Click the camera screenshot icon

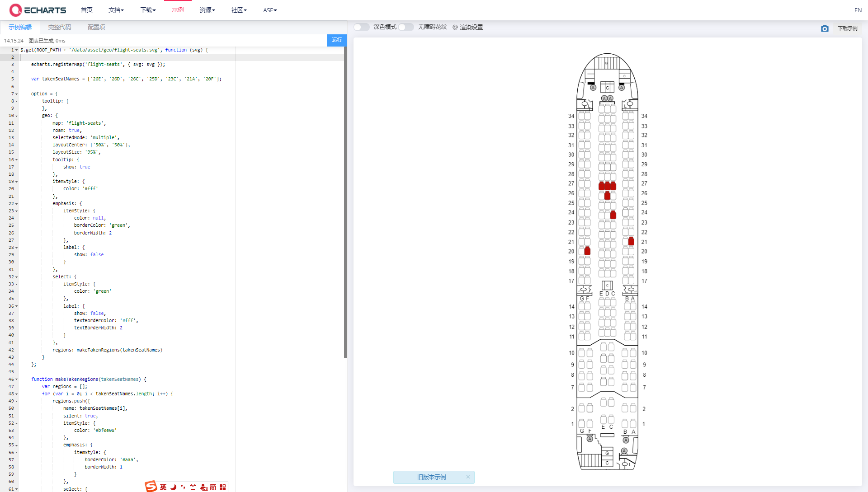coord(825,28)
